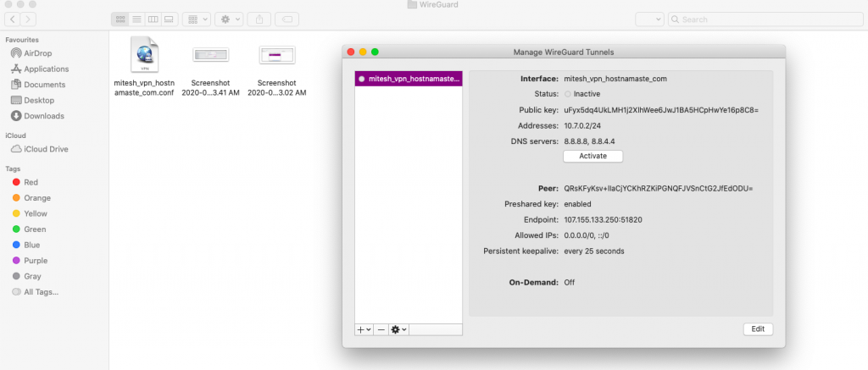Screen dimensions: 868x370
Task: Minimize the Manage WireGuard Tunnels window
Action: pos(363,52)
